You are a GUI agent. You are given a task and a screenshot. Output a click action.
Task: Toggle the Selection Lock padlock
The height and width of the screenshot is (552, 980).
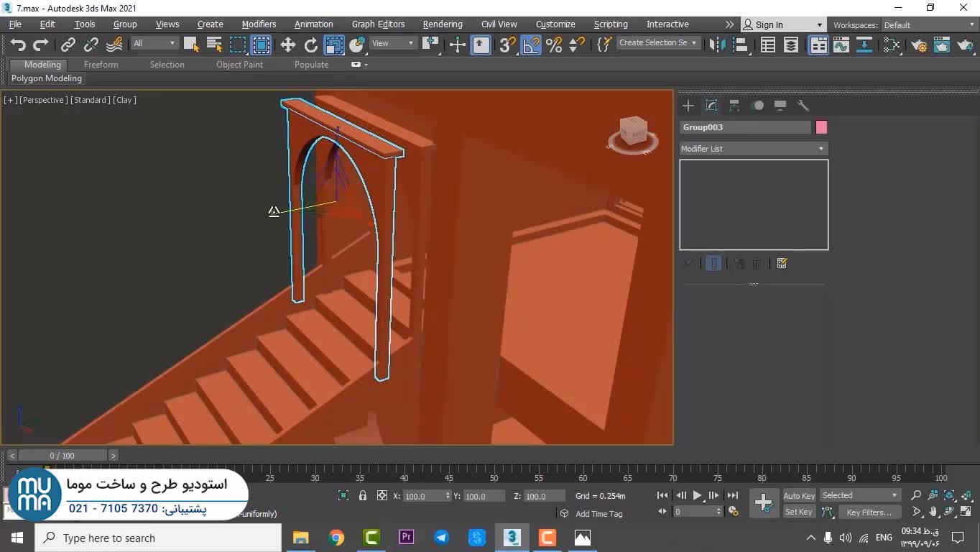coord(363,496)
